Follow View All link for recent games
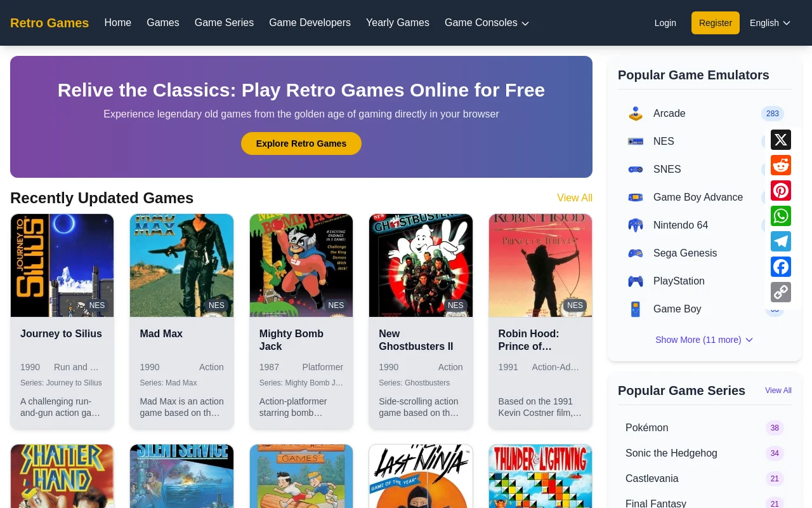This screenshot has height=508, width=812. pyautogui.click(x=575, y=198)
